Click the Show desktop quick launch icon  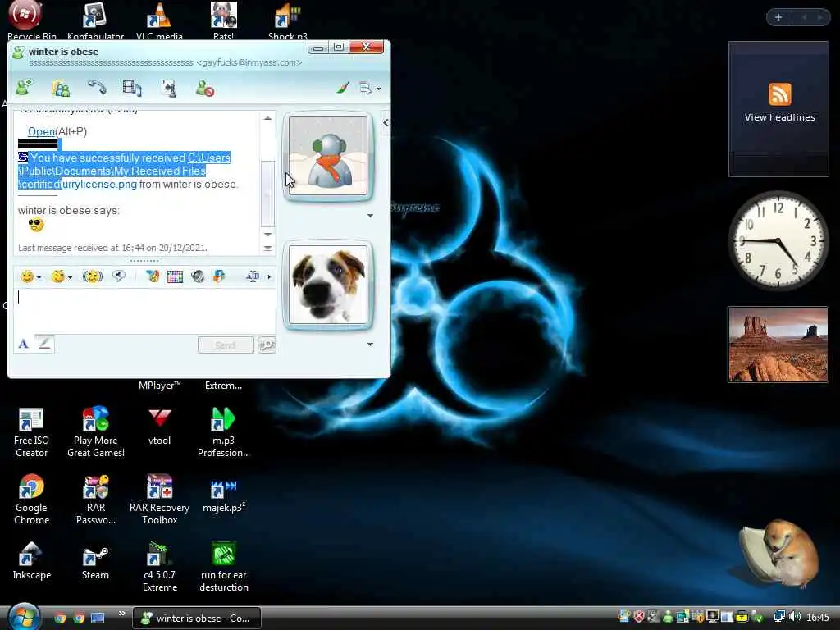[98, 619]
